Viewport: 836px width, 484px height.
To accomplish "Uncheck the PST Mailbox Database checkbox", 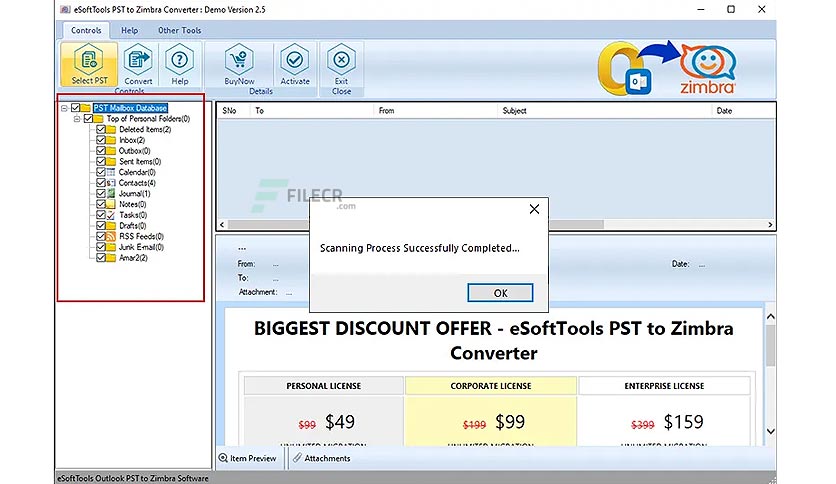I will [x=76, y=108].
